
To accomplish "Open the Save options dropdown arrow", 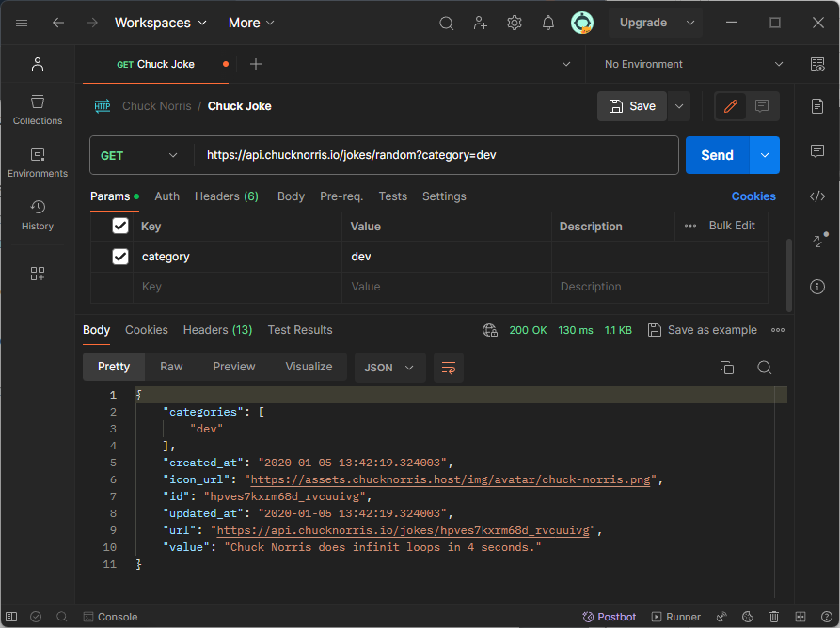I will click(x=679, y=106).
